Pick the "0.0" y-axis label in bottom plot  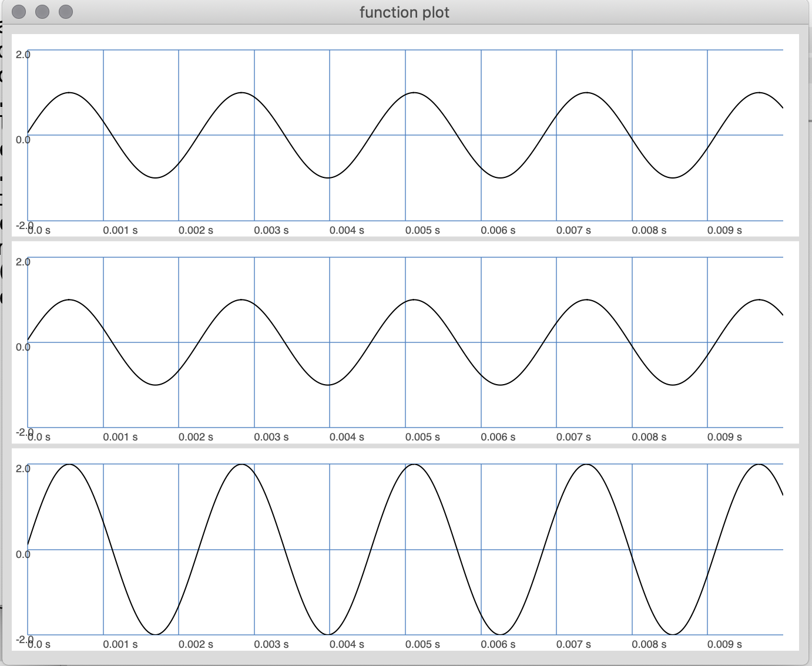[23, 554]
